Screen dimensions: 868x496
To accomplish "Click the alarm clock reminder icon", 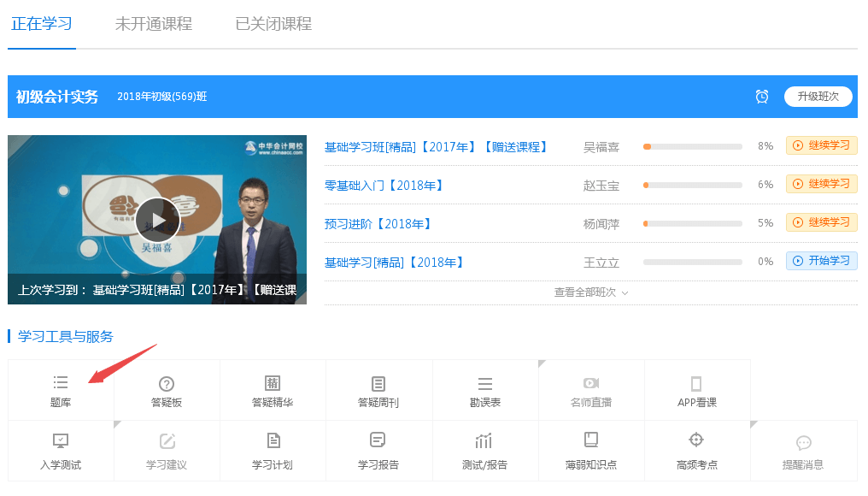I will (x=762, y=97).
